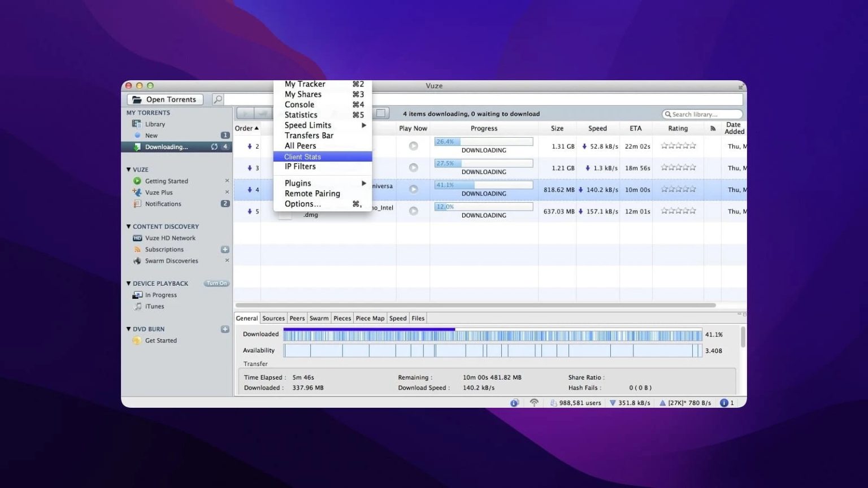Open the Notifications item in the Vuze sidebar
The height and width of the screenshot is (488, 868).
coord(162,203)
